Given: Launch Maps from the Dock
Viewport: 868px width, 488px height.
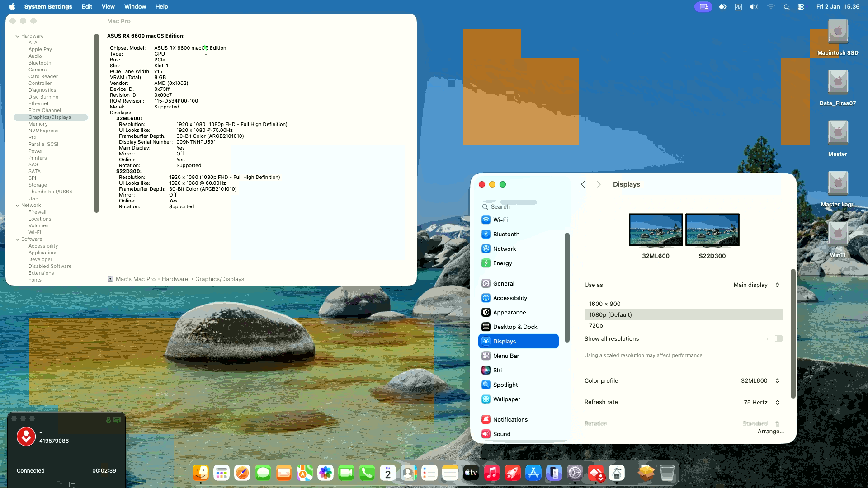Looking at the screenshot, I should (x=305, y=473).
